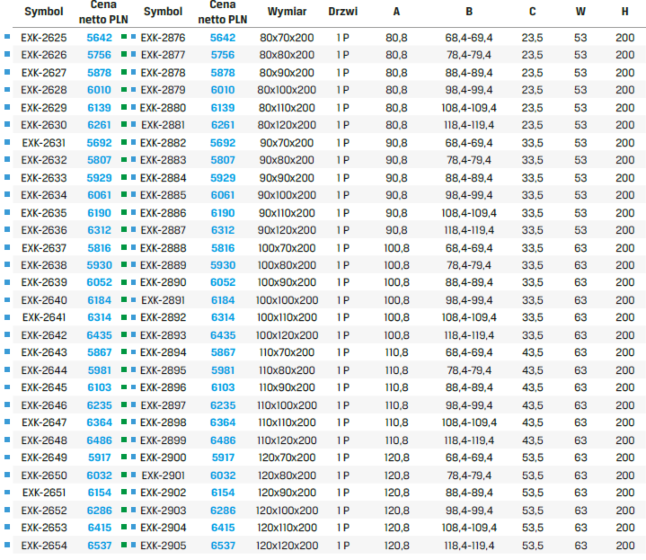Click the blue square marker before EXK-2654

tap(7, 545)
